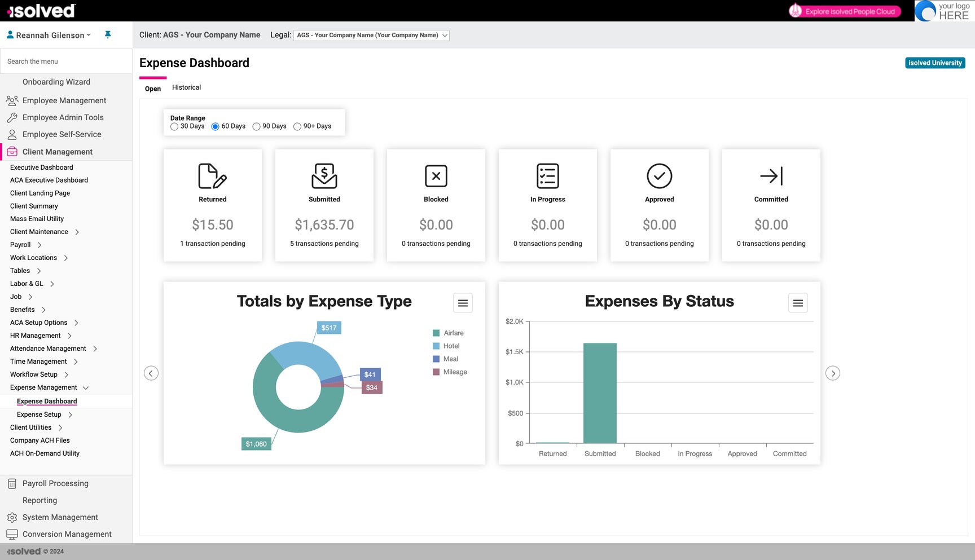Click the Employee Self-Service person icon
The height and width of the screenshot is (560, 975).
point(12,134)
